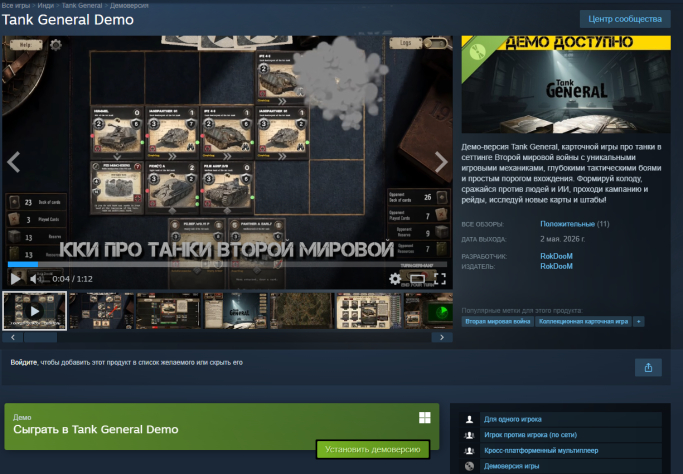Open publisher RokDooM link
683x474 pixels.
coord(556,266)
